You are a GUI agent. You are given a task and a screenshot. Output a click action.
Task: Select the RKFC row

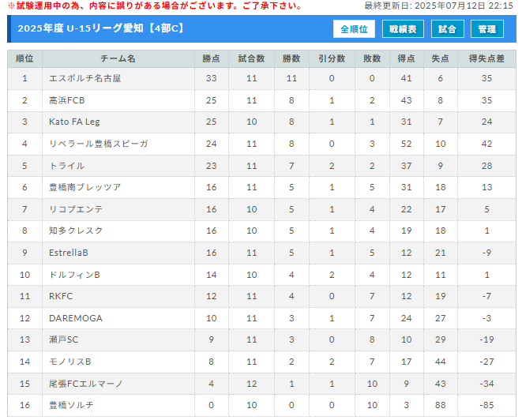[261, 296]
